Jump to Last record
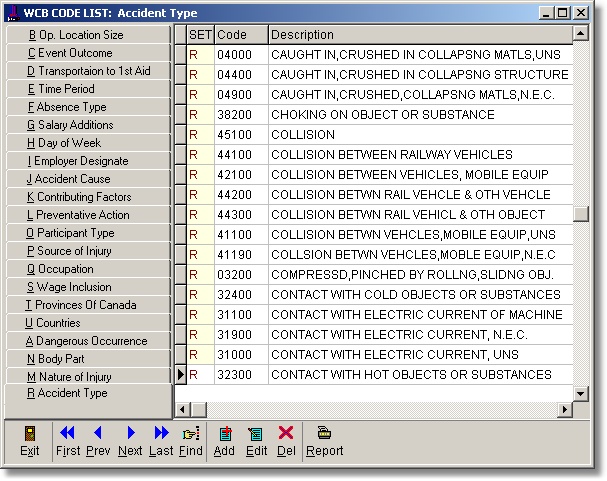 (161, 442)
